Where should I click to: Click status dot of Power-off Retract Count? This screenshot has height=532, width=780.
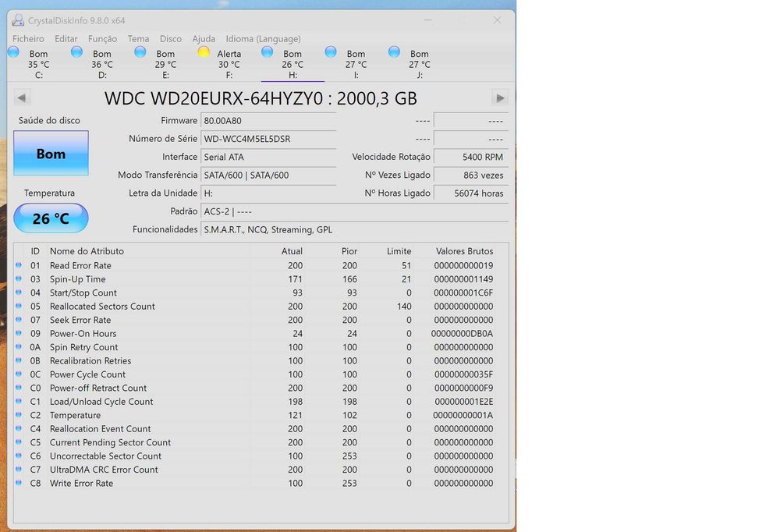tap(19, 388)
